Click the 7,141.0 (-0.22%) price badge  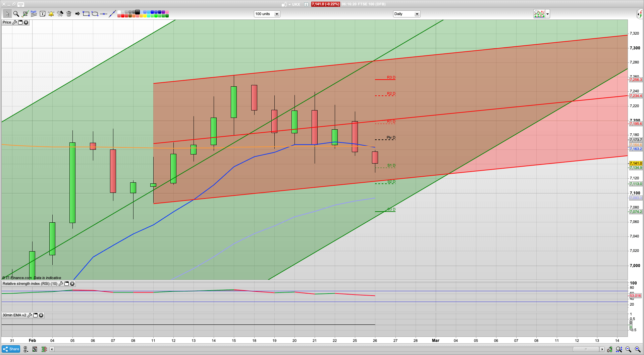point(325,4)
